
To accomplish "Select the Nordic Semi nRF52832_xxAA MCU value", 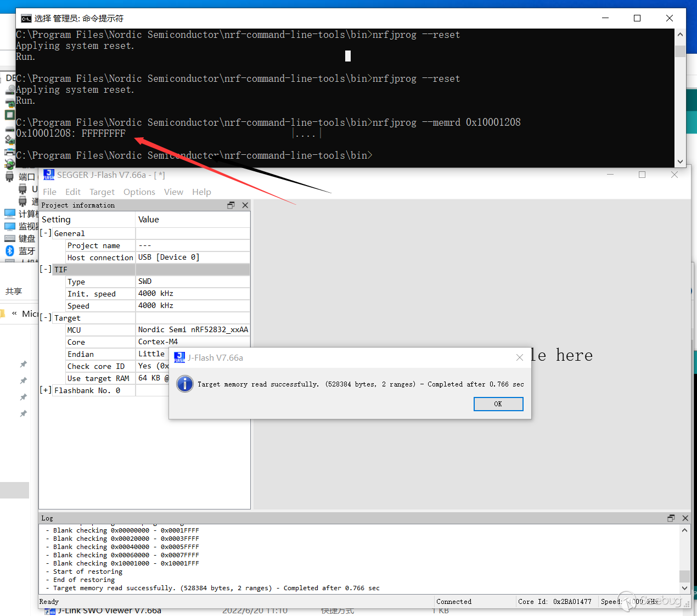I will tap(193, 329).
